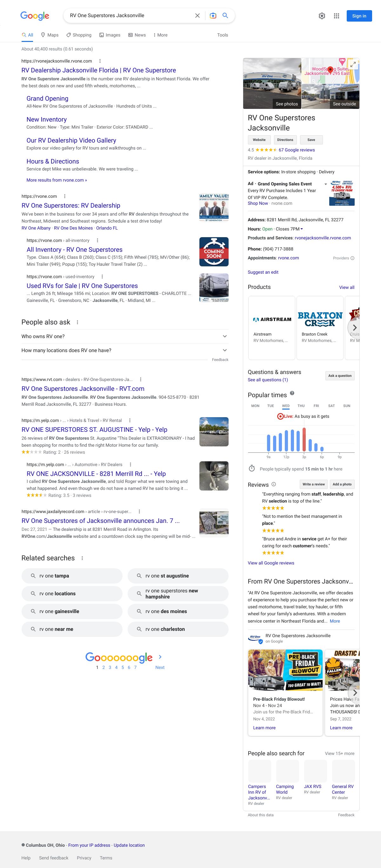Open Popular times help icon

pyautogui.click(x=292, y=393)
